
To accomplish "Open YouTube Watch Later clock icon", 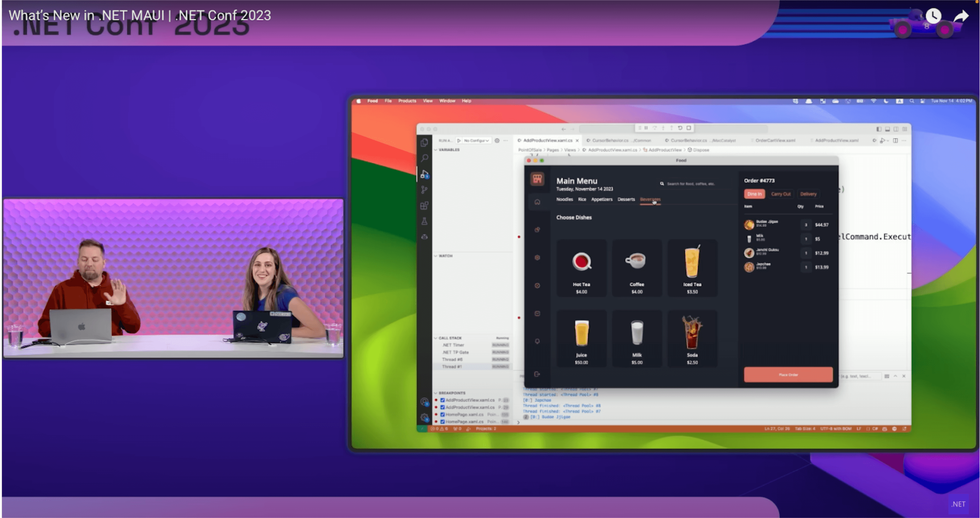I will [x=933, y=16].
